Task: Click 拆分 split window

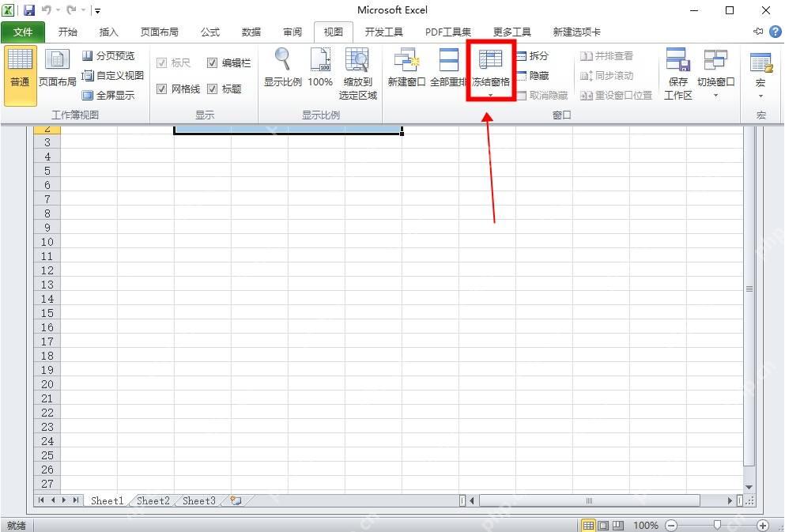Action: point(533,55)
